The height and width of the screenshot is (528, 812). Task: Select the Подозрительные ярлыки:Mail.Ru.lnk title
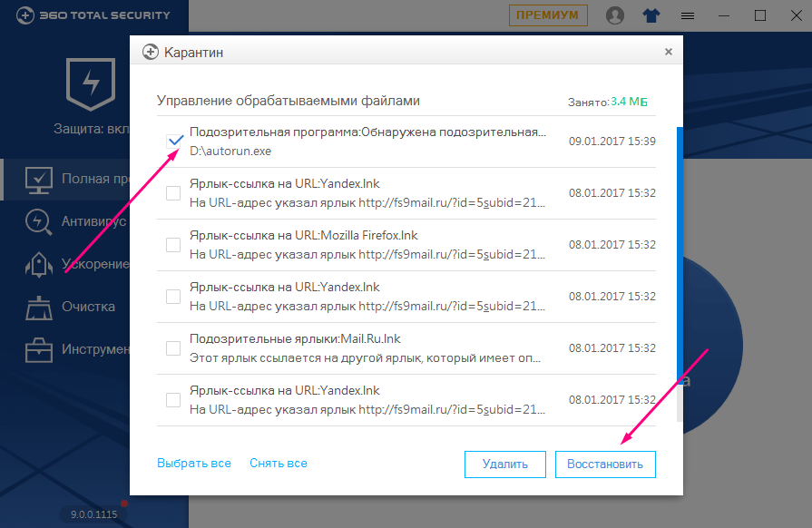coord(295,339)
